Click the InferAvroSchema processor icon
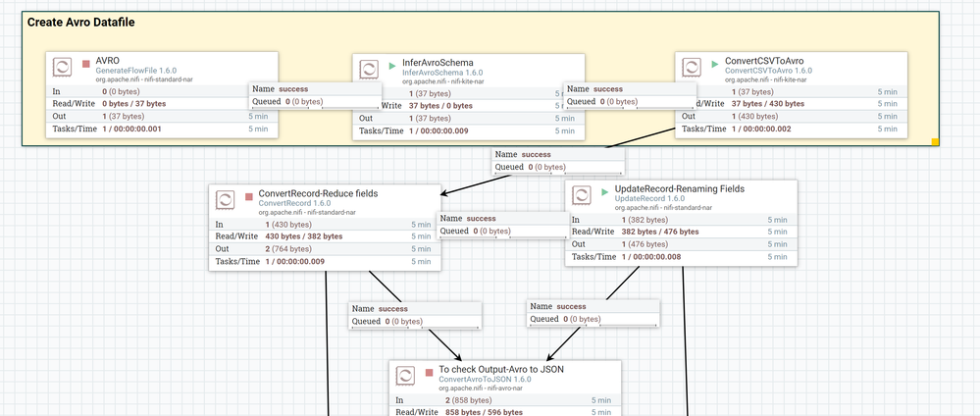Viewport: 980px width, 416px height. tap(368, 69)
